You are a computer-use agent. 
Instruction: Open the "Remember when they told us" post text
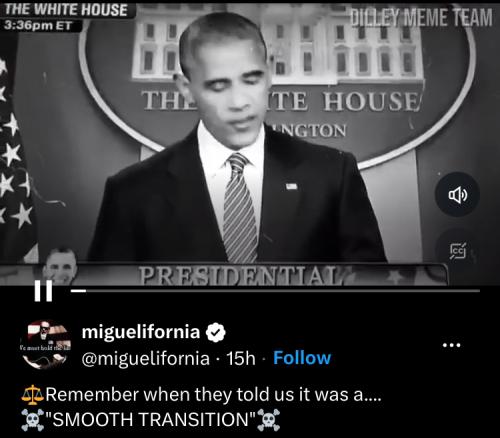213,395
